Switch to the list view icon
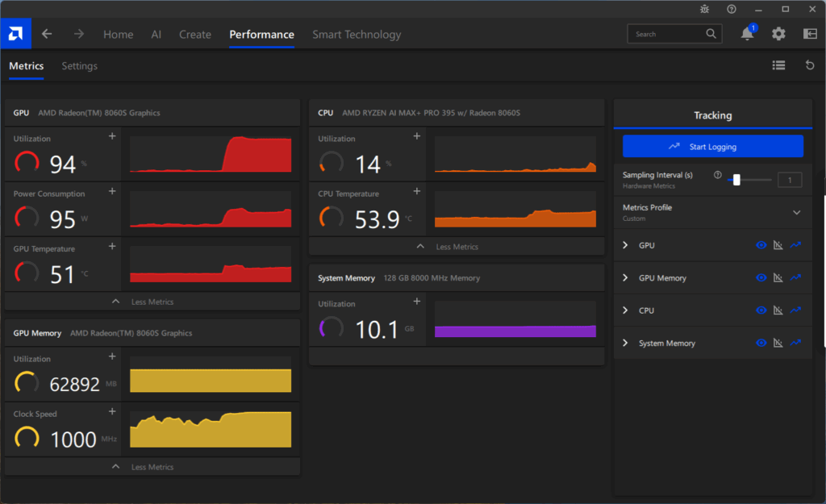826x504 pixels. (778, 65)
